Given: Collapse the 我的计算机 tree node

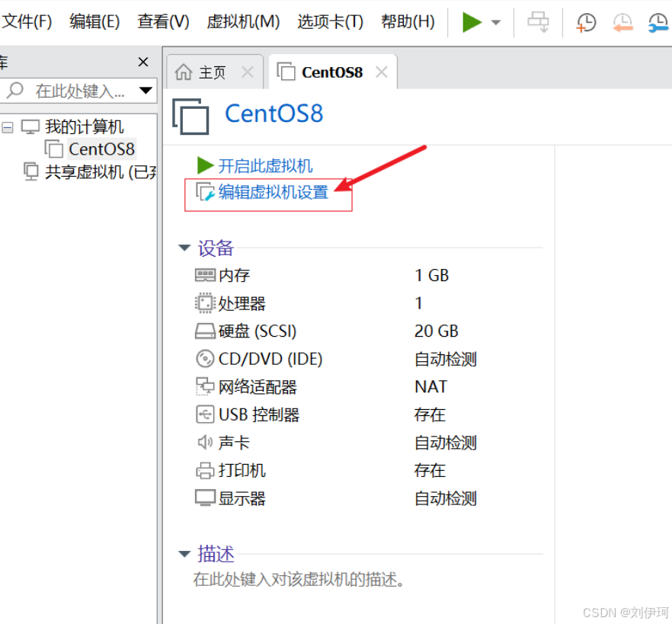Looking at the screenshot, I should pos(8,127).
